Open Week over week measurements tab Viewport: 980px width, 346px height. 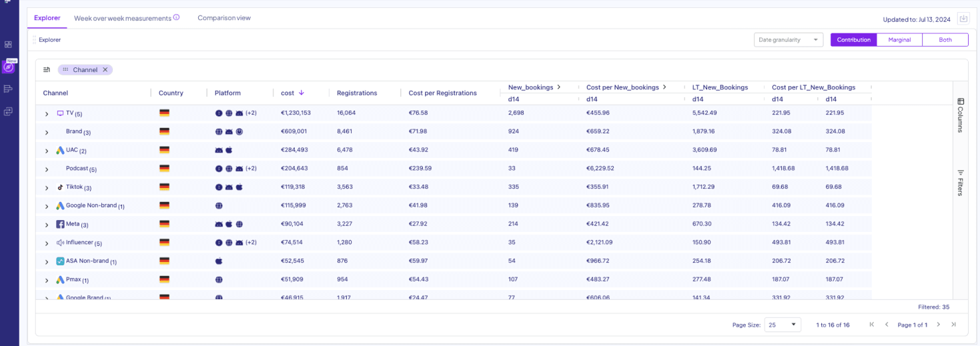click(123, 18)
